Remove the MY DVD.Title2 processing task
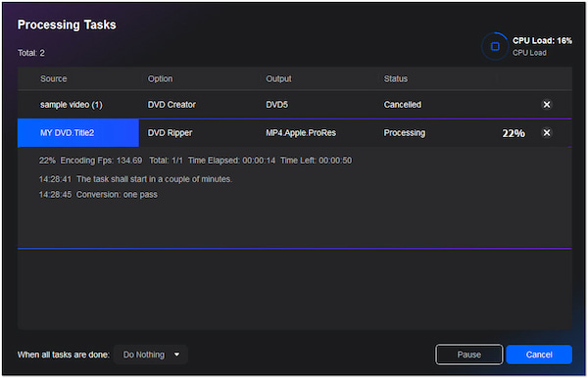Image resolution: width=588 pixels, height=378 pixels. (547, 132)
